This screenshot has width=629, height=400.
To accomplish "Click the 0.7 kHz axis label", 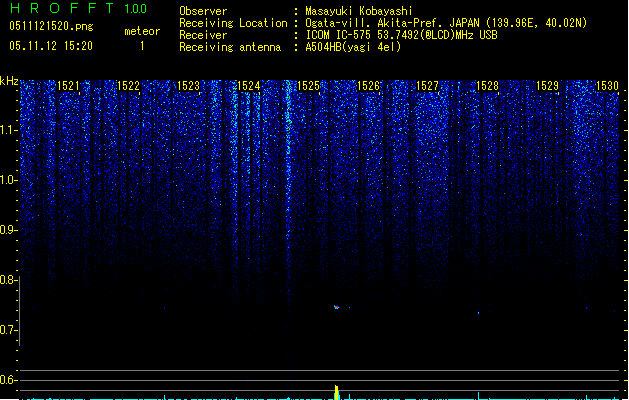I will (8, 330).
